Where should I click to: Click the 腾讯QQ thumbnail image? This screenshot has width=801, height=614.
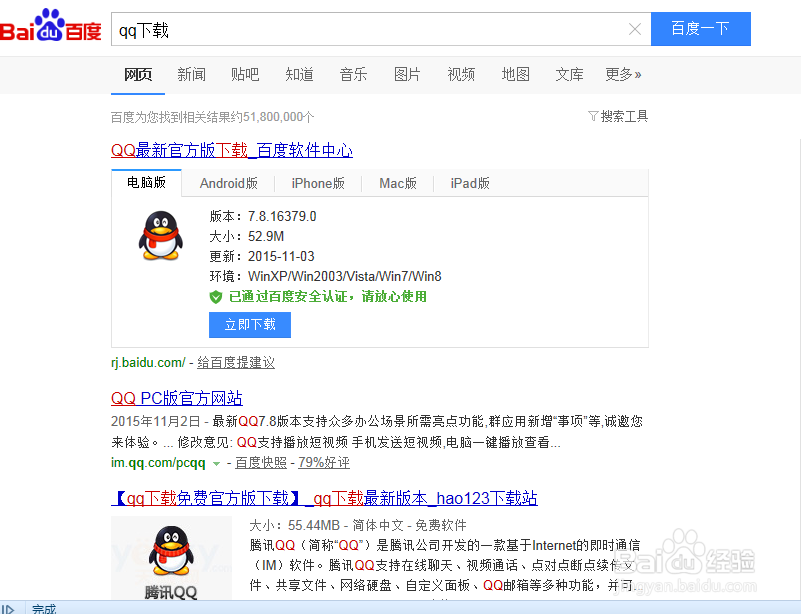point(172,558)
